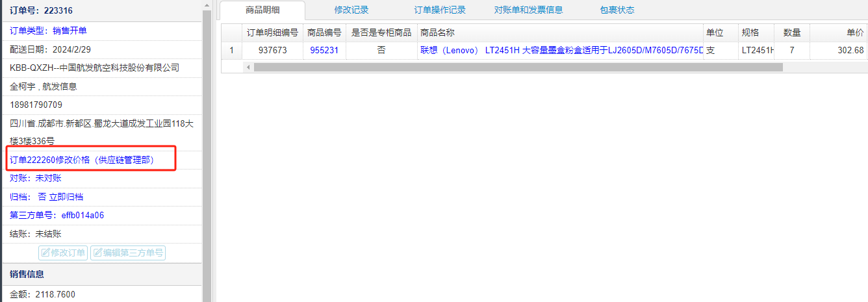Click the 订单号: 223316 heading
Image resolution: width=868 pixels, height=302 pixels.
[x=41, y=11]
